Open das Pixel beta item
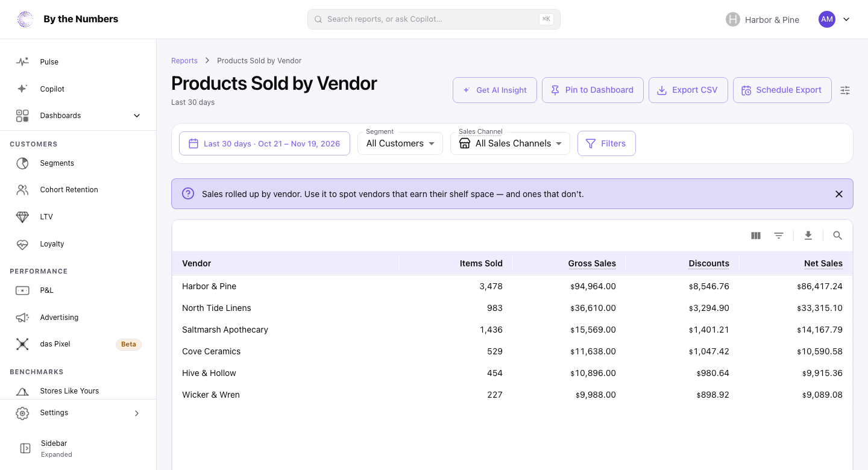This screenshot has height=470, width=868. pos(78,344)
